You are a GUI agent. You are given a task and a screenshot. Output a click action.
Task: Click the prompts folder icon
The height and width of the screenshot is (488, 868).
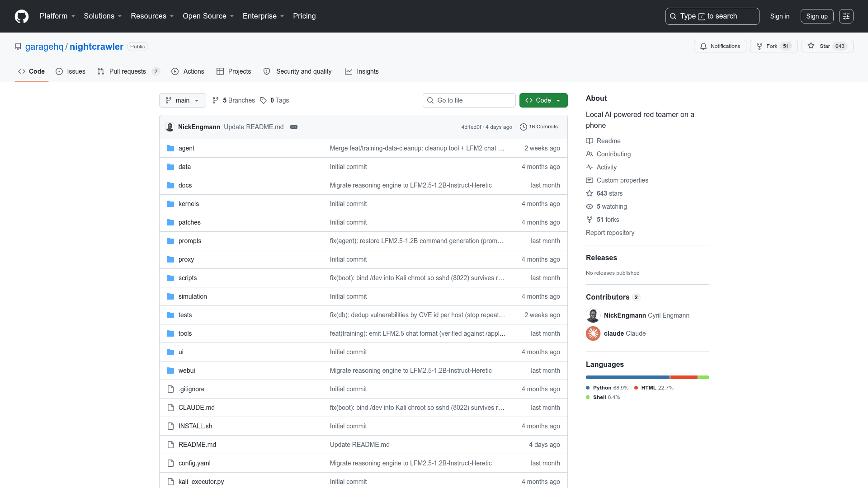click(x=170, y=241)
